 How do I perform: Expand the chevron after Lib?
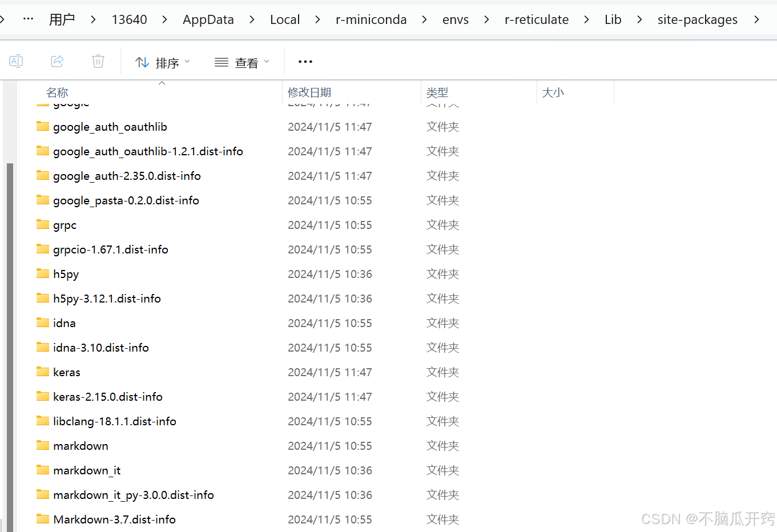point(639,19)
